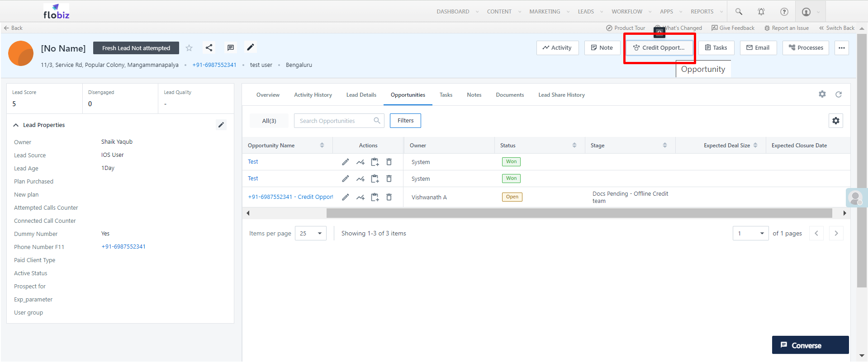
Task: Open the share lead icon
Action: [x=209, y=47]
